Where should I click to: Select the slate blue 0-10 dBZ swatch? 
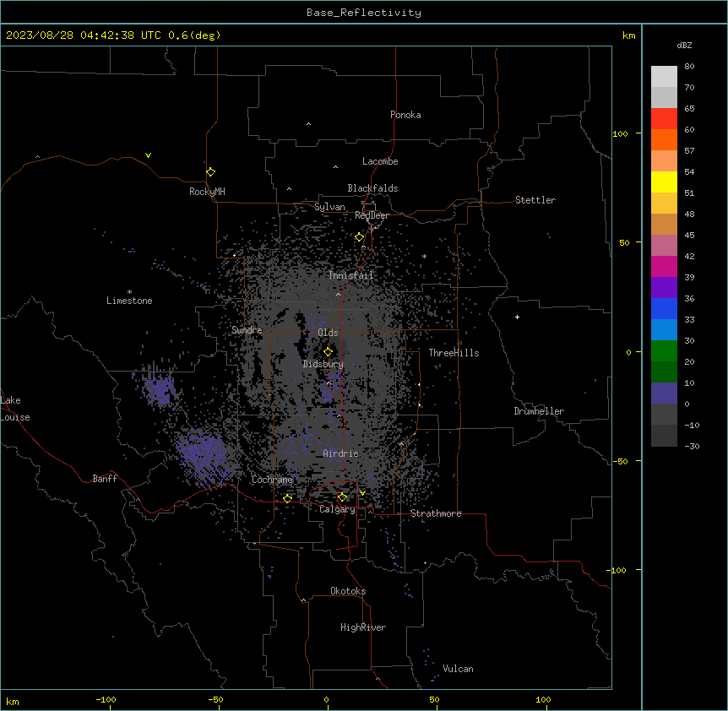664,393
